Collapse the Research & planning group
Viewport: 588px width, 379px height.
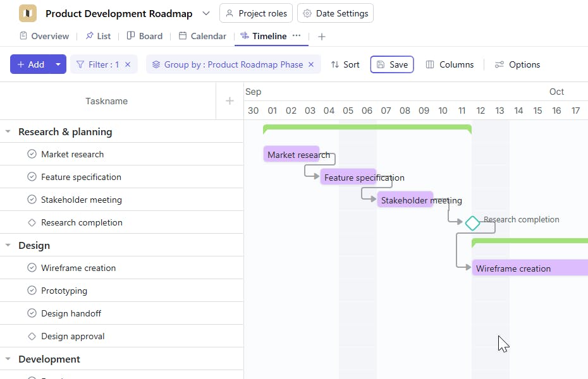(x=8, y=132)
